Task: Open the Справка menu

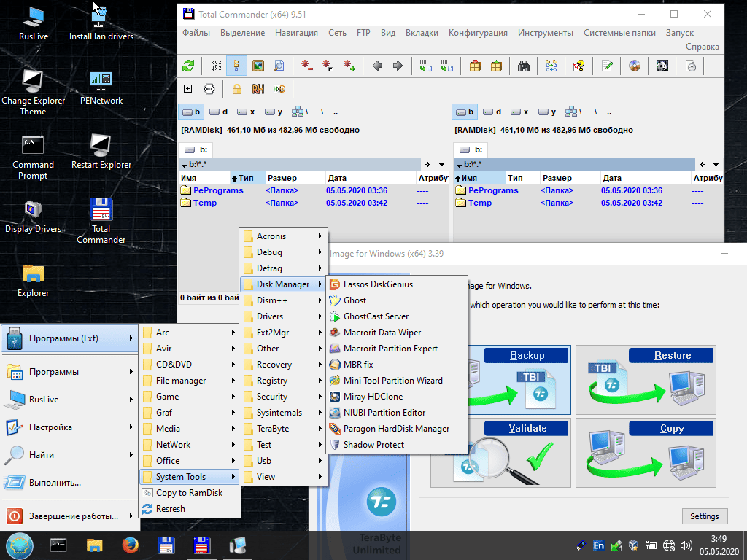Action: 703,47
